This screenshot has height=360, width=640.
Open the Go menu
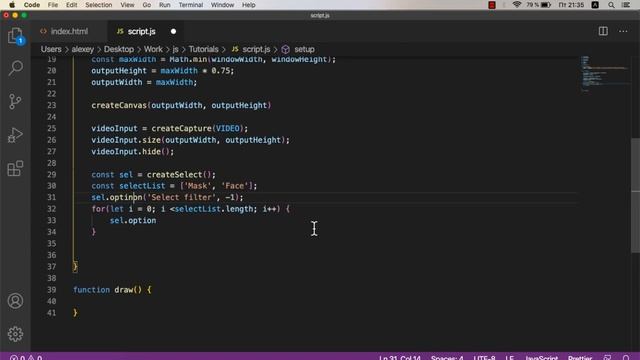click(x=147, y=5)
